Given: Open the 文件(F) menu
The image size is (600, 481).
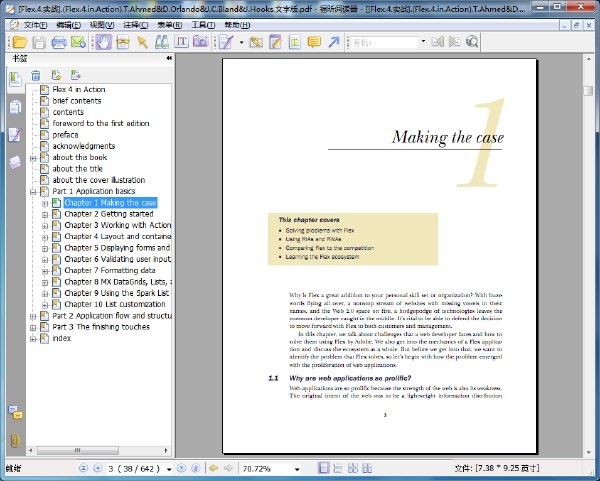Looking at the screenshot, I should pos(35,25).
